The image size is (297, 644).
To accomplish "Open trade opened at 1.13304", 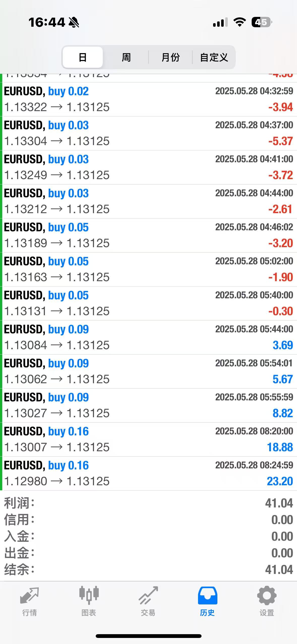I will [149, 133].
